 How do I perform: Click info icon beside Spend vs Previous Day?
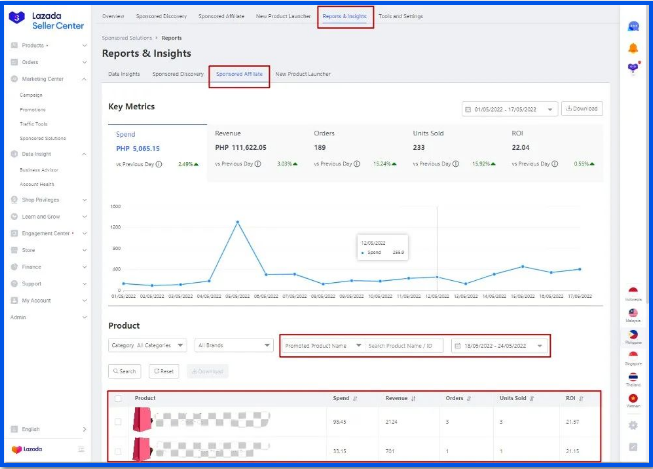[x=159, y=163]
